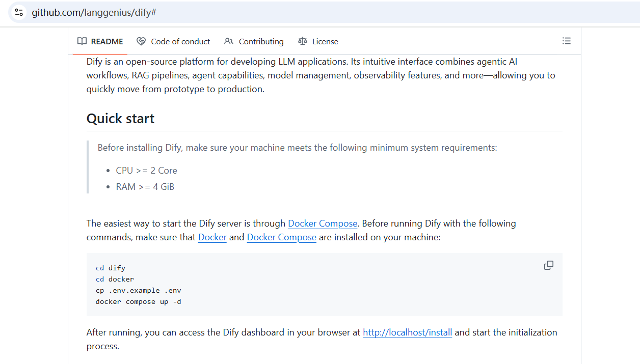
Task: Open the README outline list icon
Action: [x=566, y=41]
